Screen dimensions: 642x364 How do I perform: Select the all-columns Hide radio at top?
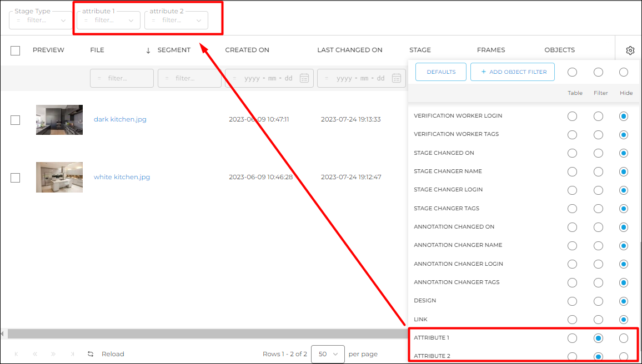coord(624,72)
